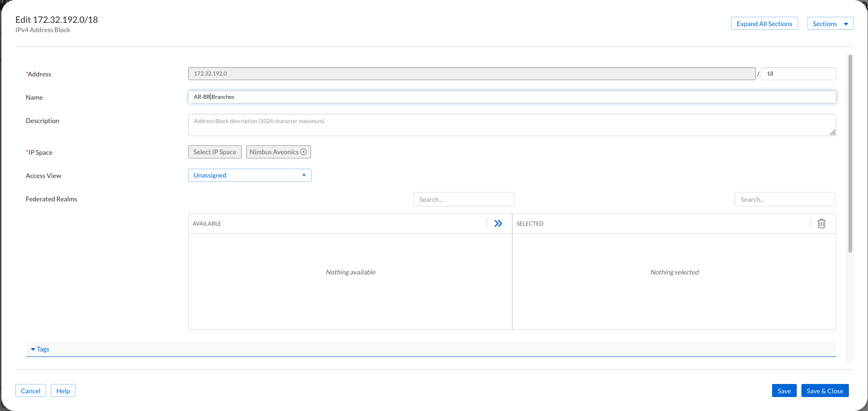The height and width of the screenshot is (411, 868).
Task: Click the Save button
Action: (x=784, y=391)
